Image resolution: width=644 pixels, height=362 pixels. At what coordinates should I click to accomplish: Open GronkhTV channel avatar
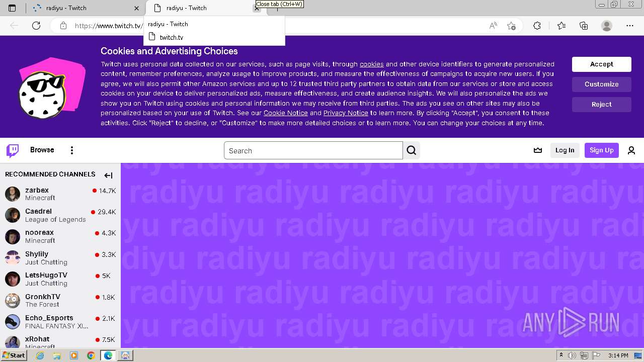coord(13,300)
